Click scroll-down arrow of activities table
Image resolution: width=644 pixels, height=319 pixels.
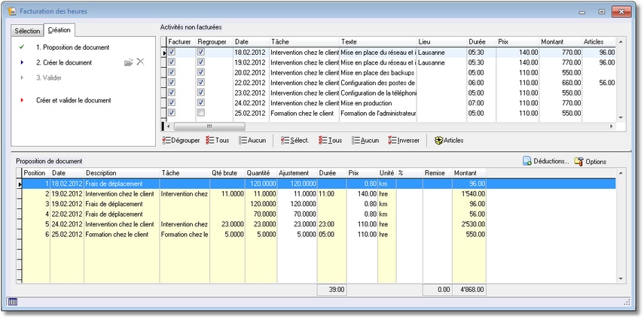coord(621,117)
